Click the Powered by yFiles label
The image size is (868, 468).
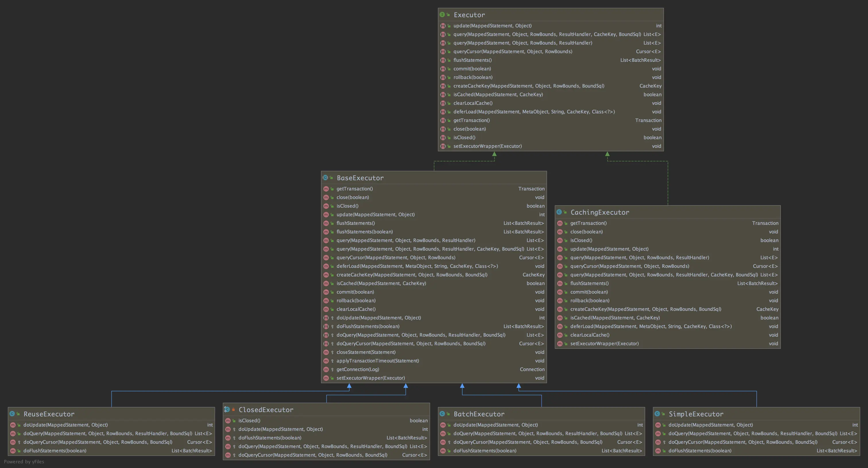tap(24, 462)
